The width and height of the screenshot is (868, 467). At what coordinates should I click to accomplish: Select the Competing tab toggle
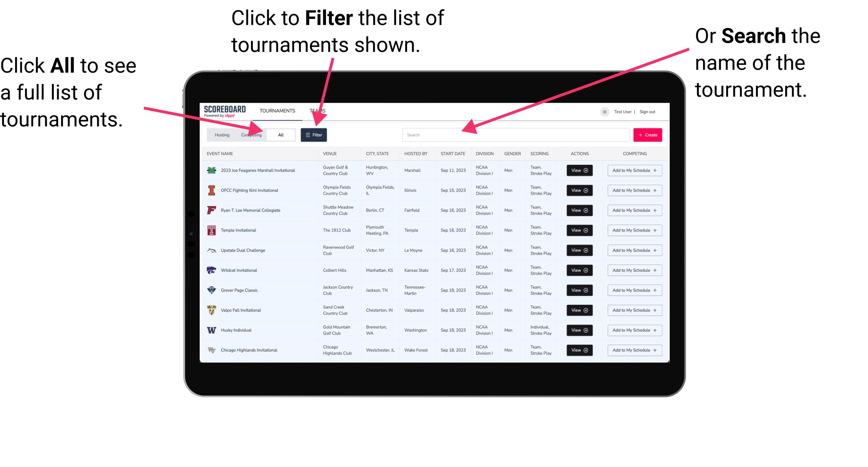(x=251, y=134)
